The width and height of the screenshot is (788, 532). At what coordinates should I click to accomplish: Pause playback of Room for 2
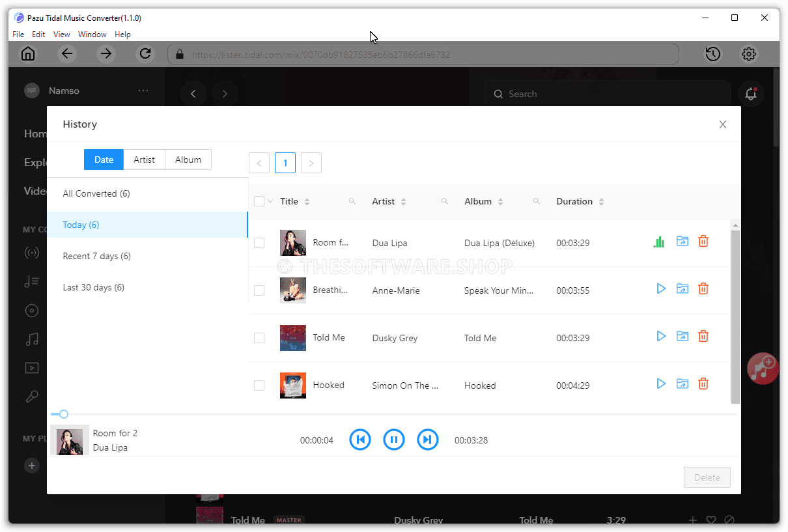pyautogui.click(x=393, y=440)
